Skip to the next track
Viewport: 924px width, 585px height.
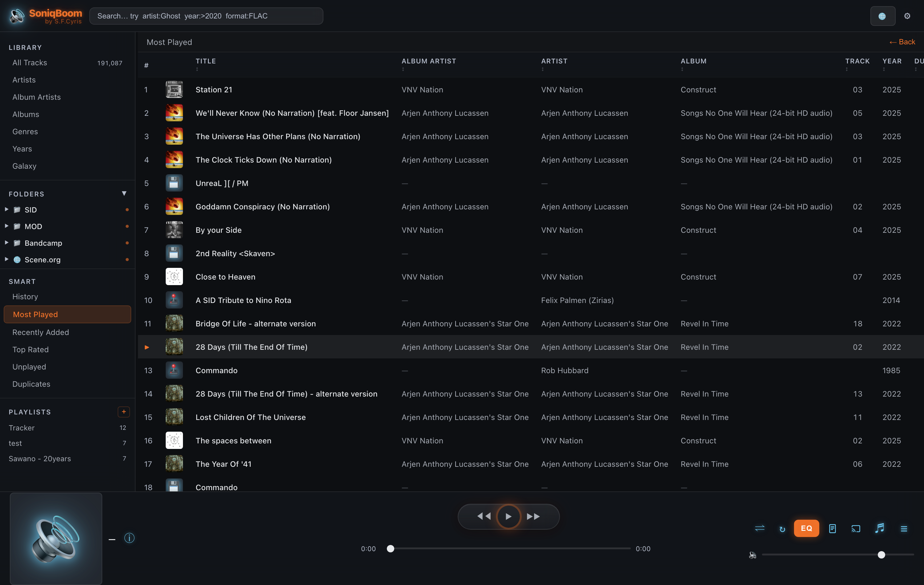pos(533,516)
